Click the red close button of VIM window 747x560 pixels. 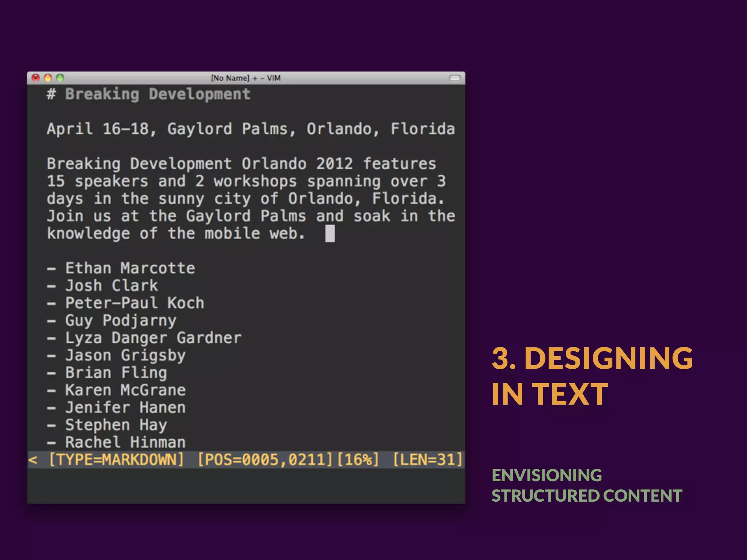coord(36,78)
